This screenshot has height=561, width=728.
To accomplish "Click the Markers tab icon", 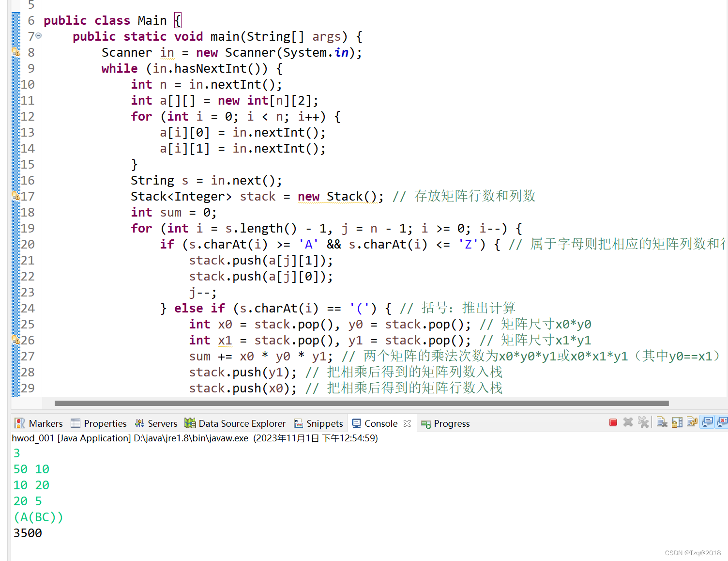I will (19, 423).
